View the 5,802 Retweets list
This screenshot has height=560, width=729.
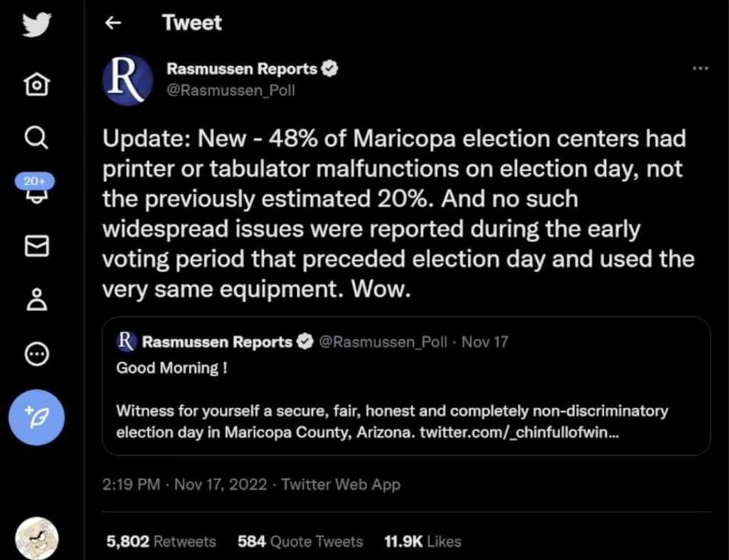(x=161, y=541)
